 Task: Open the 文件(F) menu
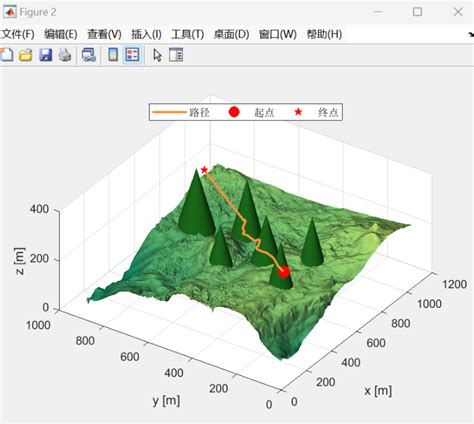18,34
